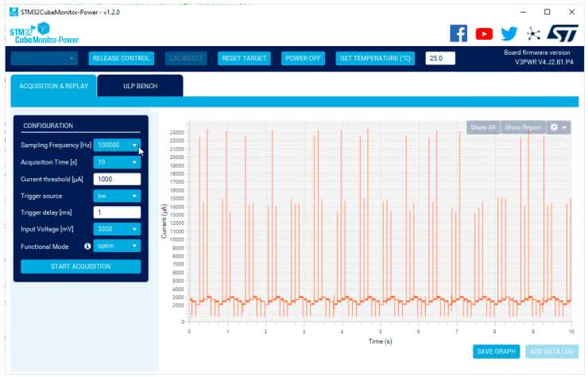Click the Current threshold input field
Image resolution: width=588 pixels, height=377 pixels.
[117, 179]
